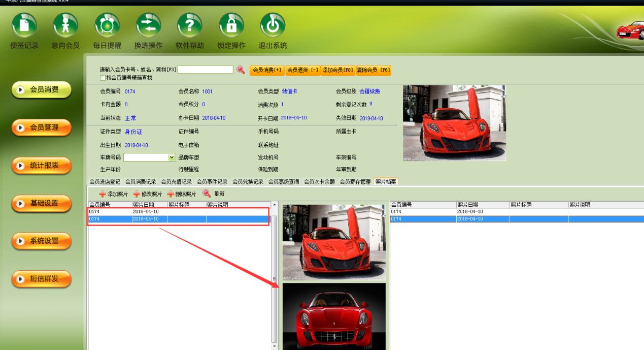Select highlighted 0174 row in left photo list
644x350 pixels.
click(178, 219)
